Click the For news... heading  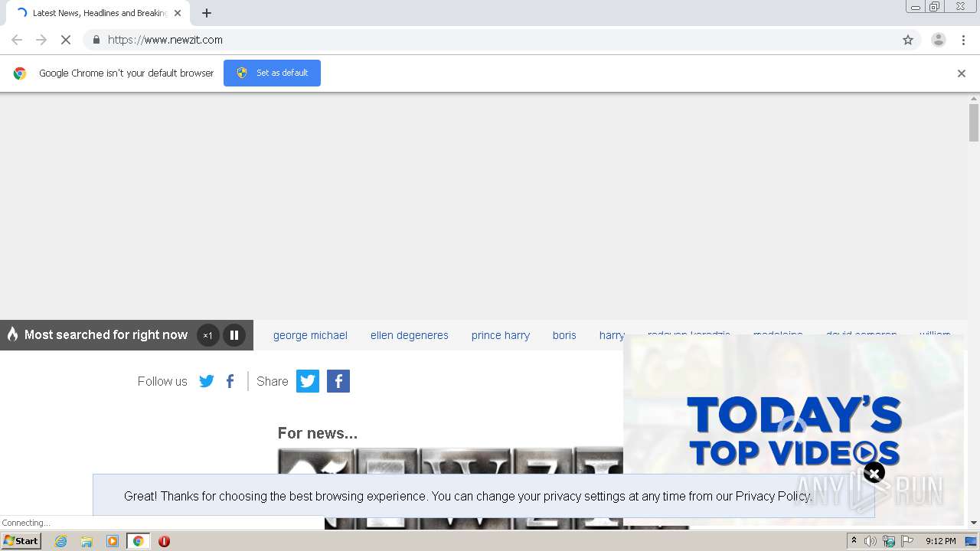point(318,433)
